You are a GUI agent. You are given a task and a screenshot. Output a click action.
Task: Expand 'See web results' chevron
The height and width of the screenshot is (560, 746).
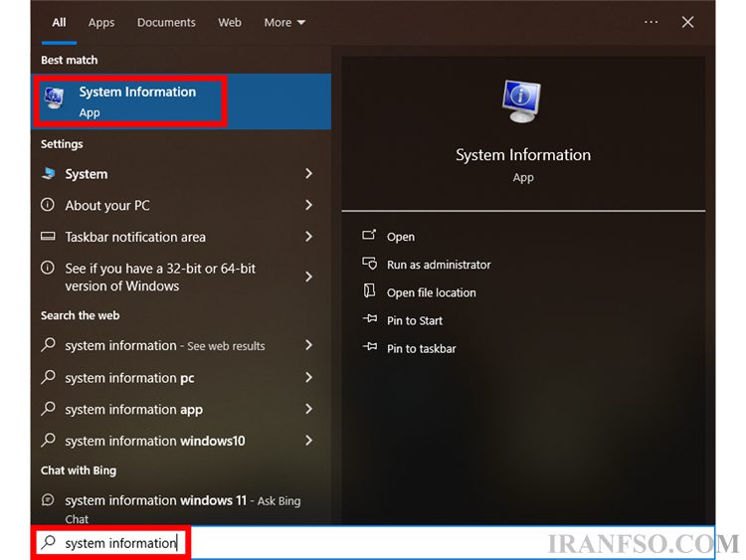click(x=308, y=345)
